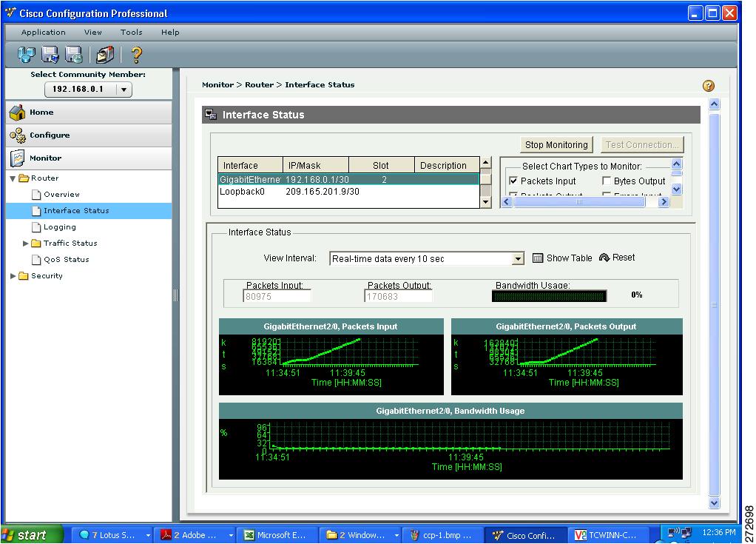This screenshot has width=756, height=544.
Task: Click the orange help icon beside the breadcrumb
Action: 708,86
